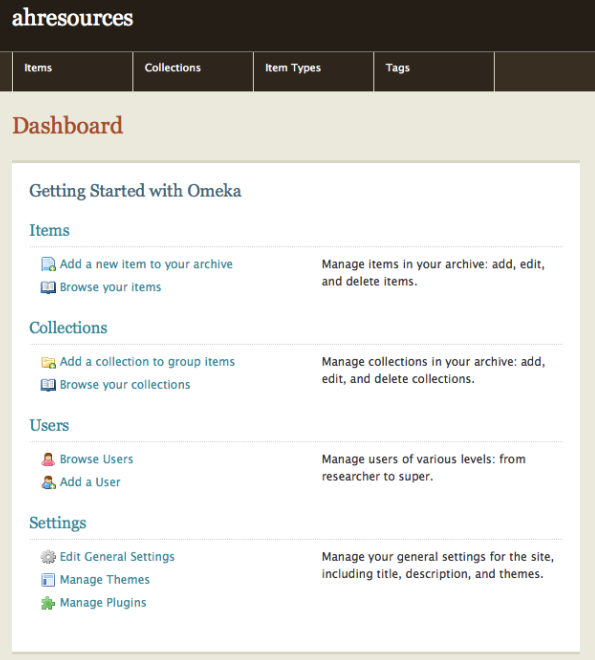Click the person icon next to Browse Users
Viewport: 595px width, 660px height.
click(48, 459)
